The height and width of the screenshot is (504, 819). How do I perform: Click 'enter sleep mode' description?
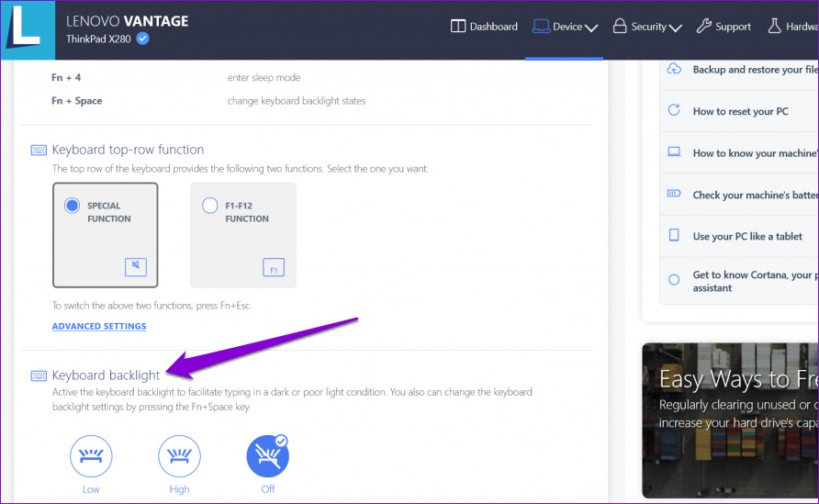click(264, 77)
